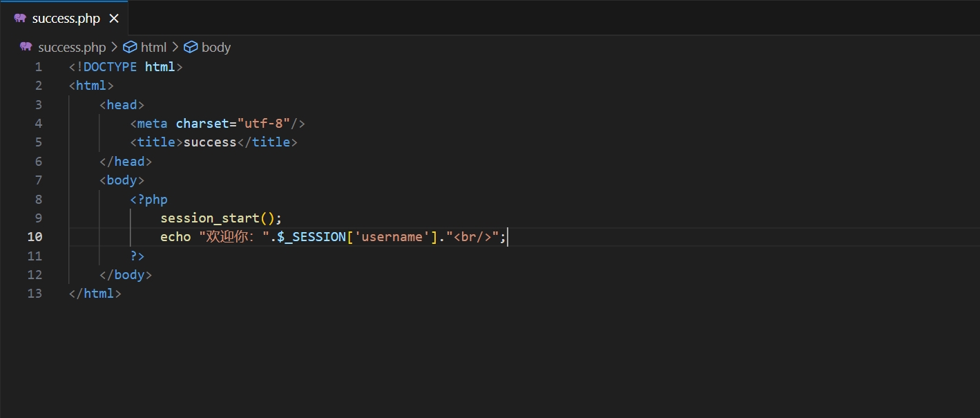Click the elephant icon in the breadcrumb
This screenshot has height=418, width=980.
26,47
